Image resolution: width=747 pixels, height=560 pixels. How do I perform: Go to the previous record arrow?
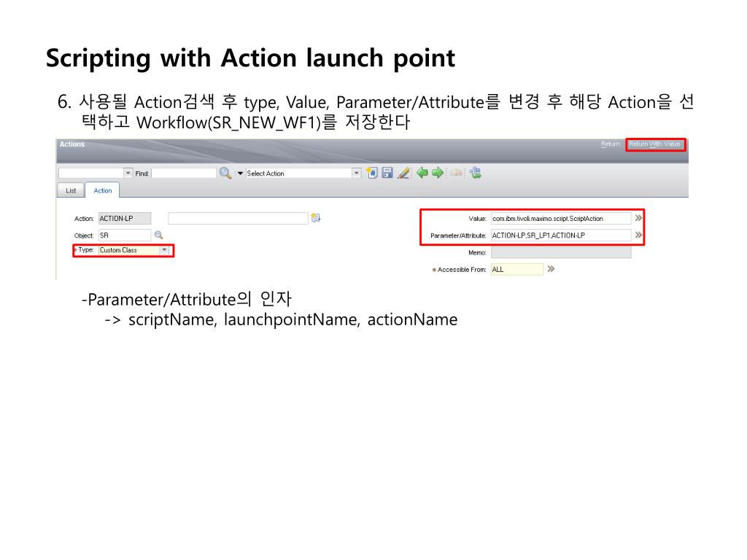pyautogui.click(x=422, y=173)
